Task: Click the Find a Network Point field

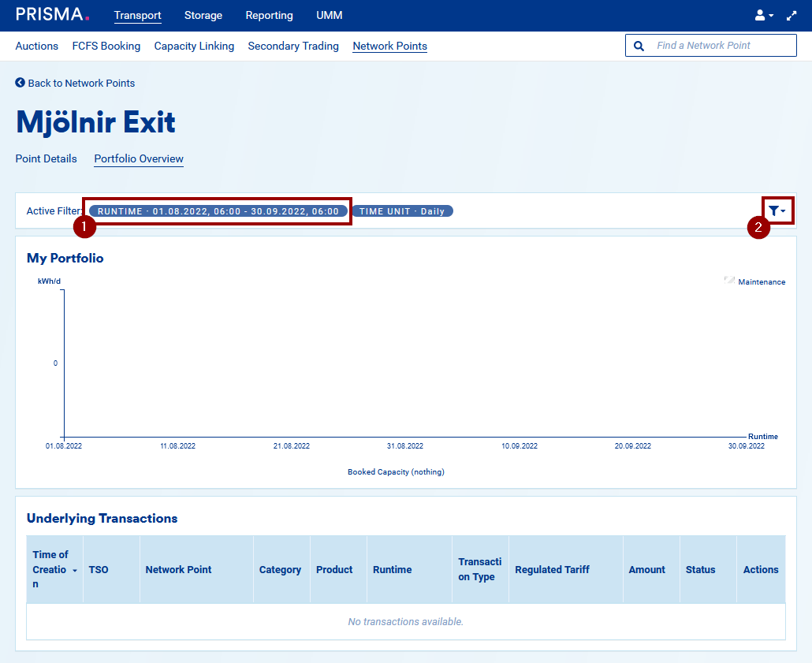Action: tap(721, 46)
